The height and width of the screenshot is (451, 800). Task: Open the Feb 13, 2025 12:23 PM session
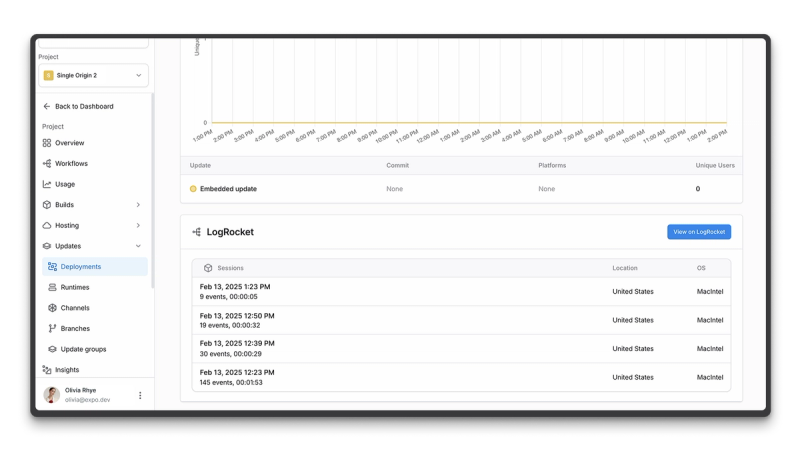click(x=461, y=377)
